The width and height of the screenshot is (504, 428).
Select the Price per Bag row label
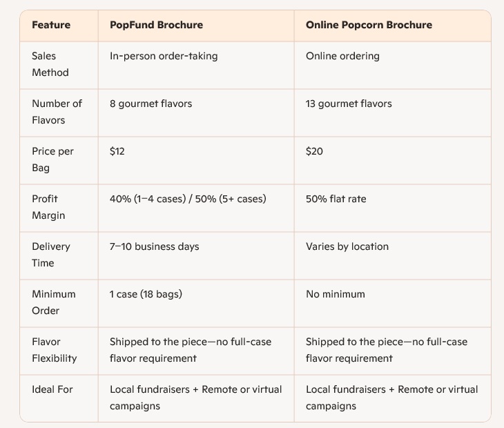52,159
